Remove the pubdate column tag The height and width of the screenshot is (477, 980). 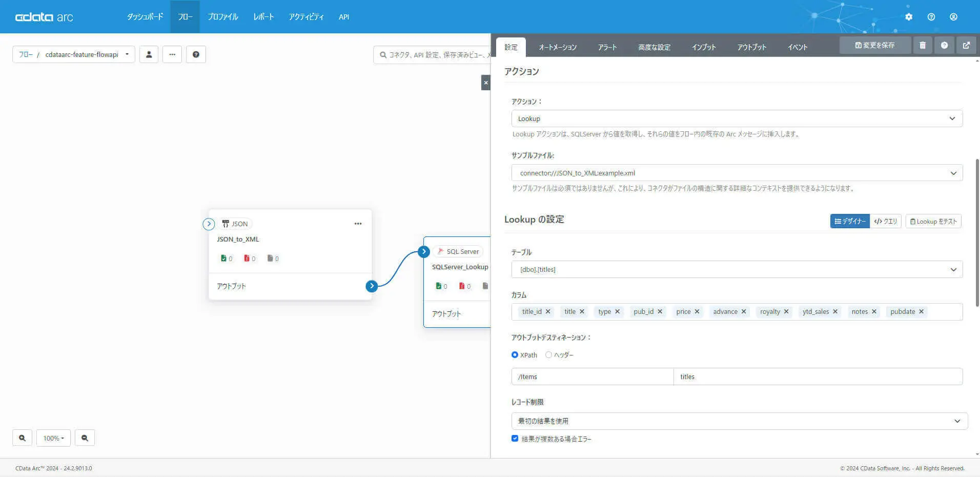921,311
